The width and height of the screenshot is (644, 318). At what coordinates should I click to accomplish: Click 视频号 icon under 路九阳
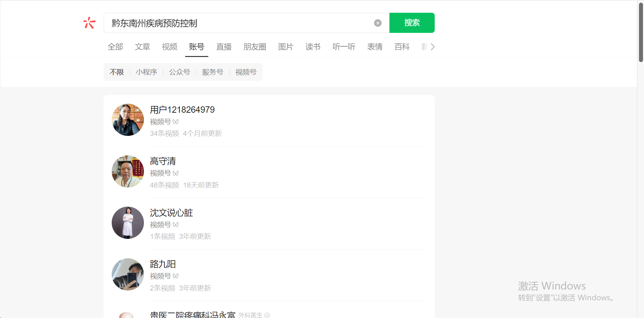pos(176,276)
